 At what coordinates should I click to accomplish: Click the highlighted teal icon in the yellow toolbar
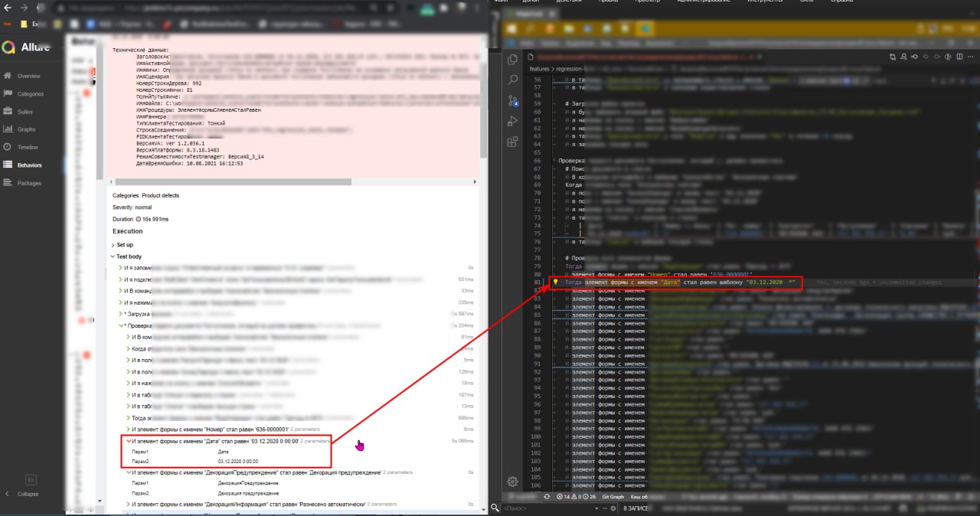pyautogui.click(x=646, y=28)
